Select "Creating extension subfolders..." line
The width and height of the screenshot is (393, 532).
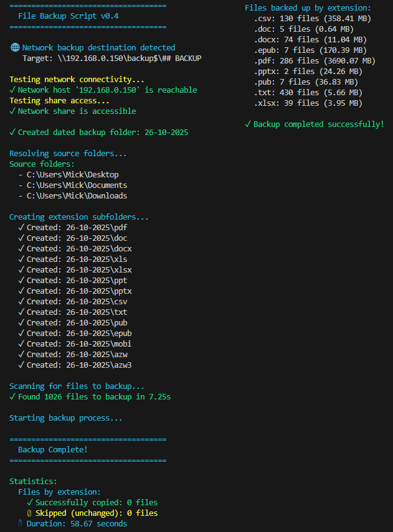point(79,217)
